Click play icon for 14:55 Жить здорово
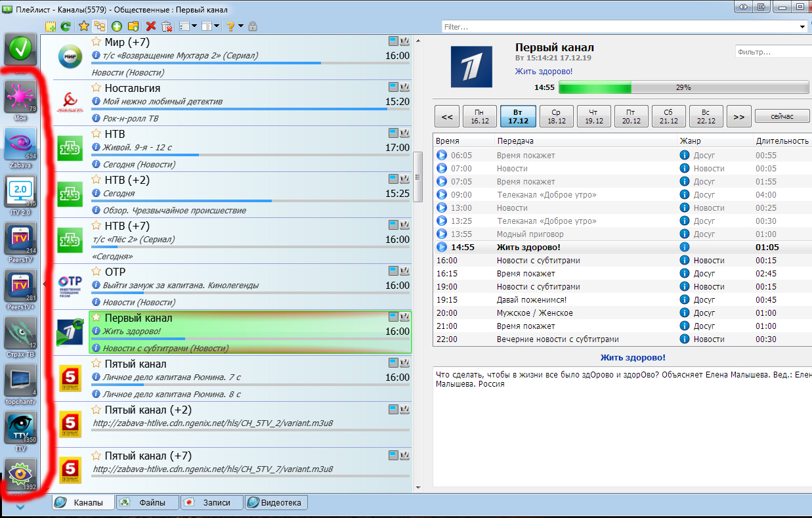This screenshot has height=518, width=812. tap(442, 247)
